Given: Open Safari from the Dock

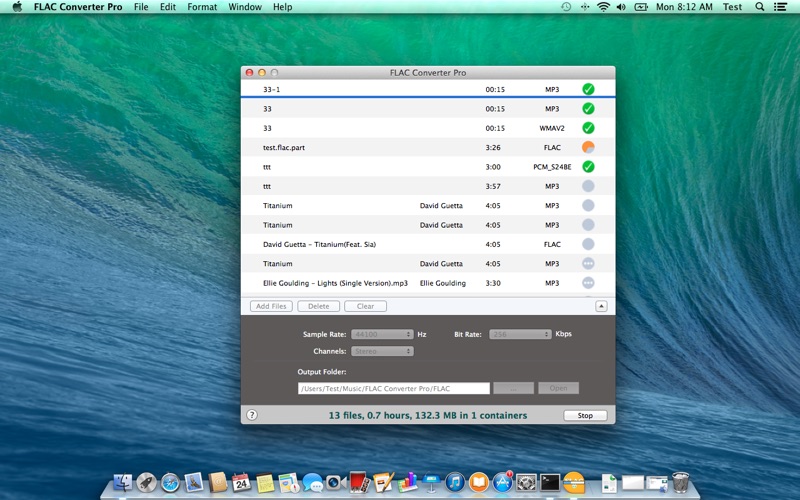Looking at the screenshot, I should [170, 482].
